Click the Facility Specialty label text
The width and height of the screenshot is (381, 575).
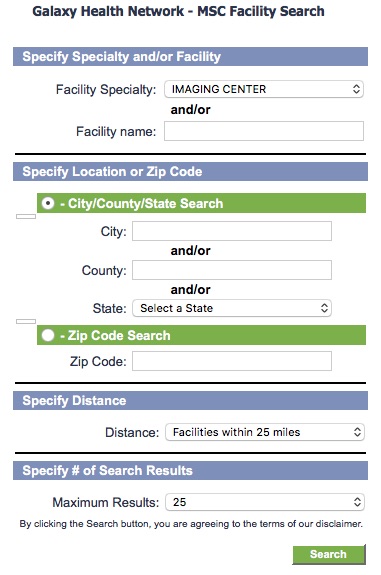click(106, 89)
